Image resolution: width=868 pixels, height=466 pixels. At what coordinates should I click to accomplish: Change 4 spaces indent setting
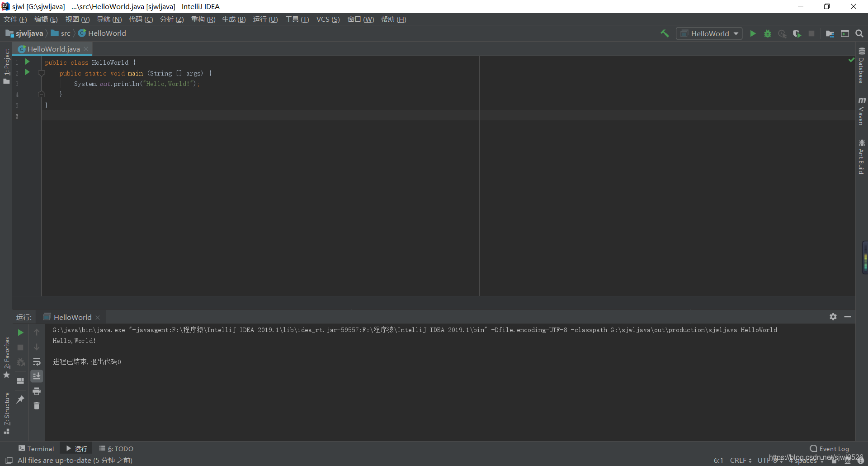pos(806,461)
